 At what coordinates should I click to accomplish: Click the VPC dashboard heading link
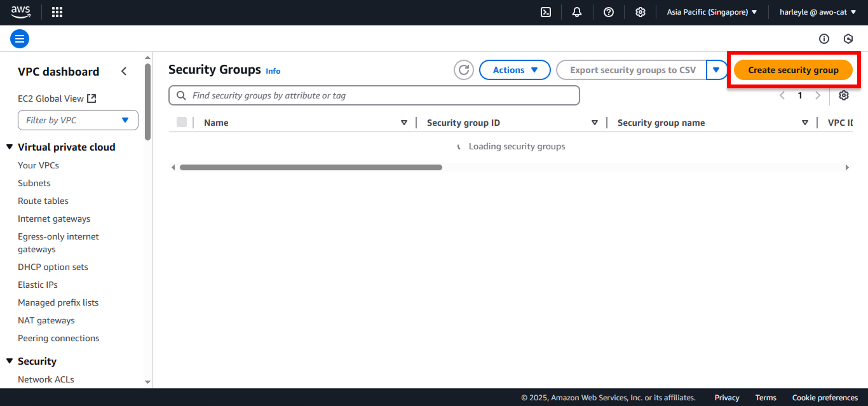click(58, 72)
